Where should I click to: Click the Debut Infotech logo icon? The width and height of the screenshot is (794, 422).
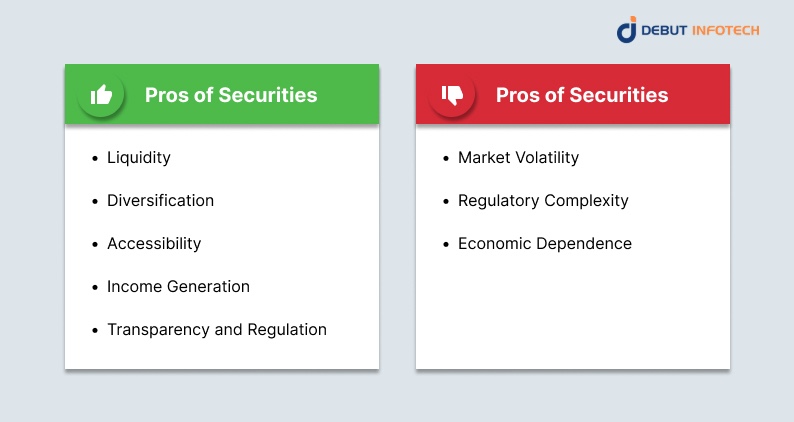[628, 30]
